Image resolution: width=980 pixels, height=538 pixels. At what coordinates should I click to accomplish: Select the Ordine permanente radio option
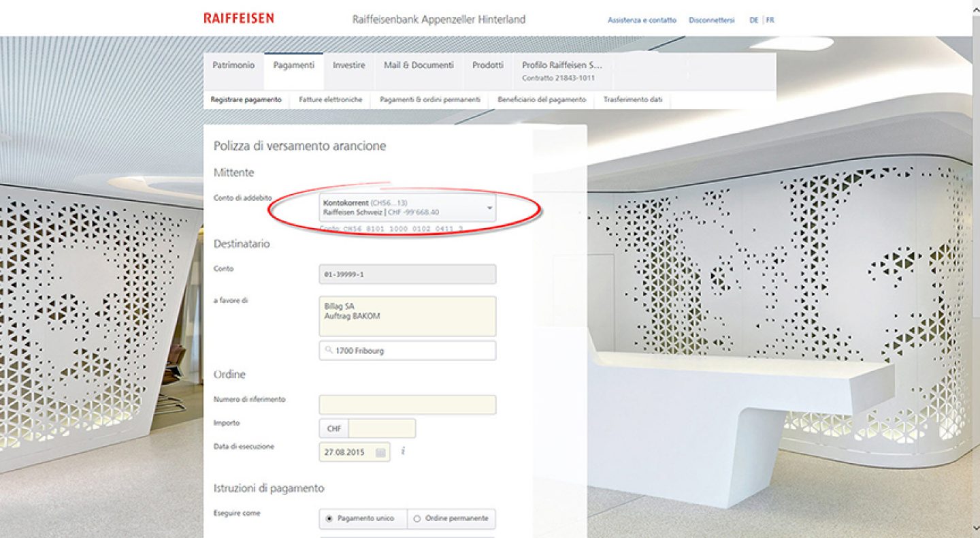417,518
